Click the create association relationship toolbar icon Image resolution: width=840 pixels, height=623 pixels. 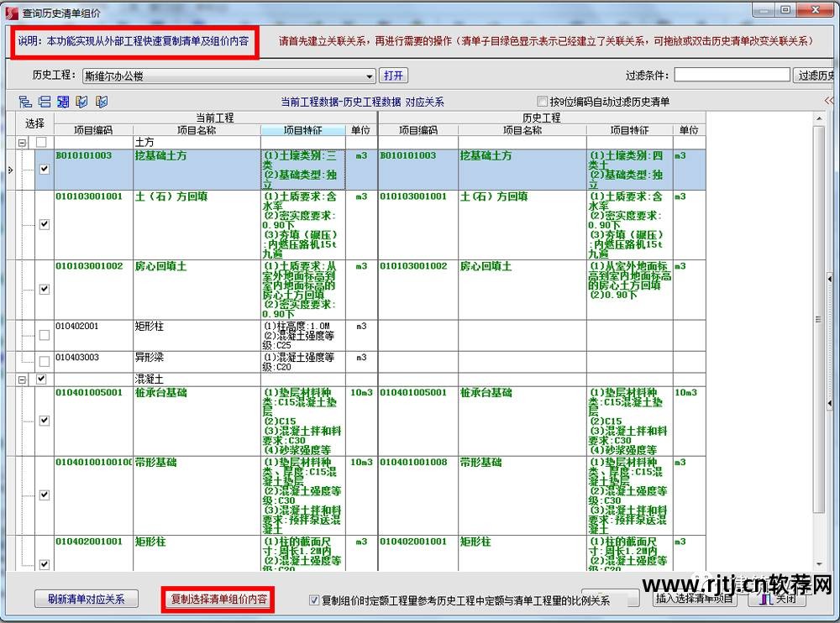25,101
